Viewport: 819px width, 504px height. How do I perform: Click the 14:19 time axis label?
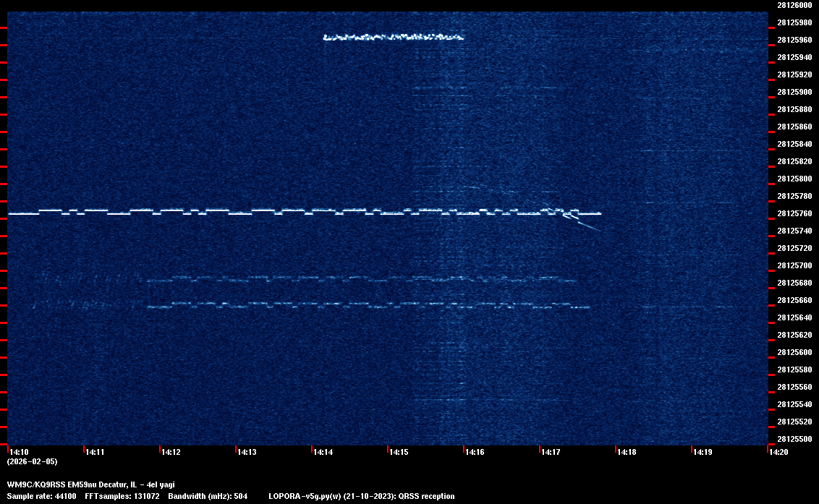click(x=703, y=452)
